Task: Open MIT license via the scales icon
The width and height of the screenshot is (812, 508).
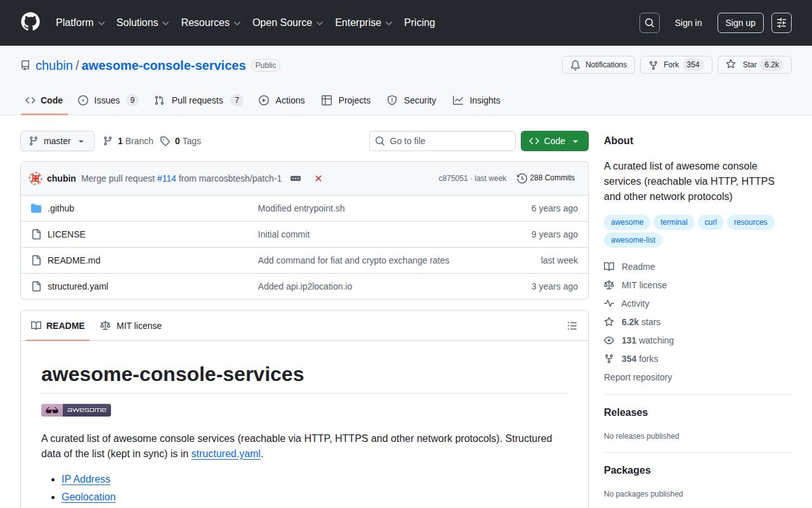Action: [609, 284]
